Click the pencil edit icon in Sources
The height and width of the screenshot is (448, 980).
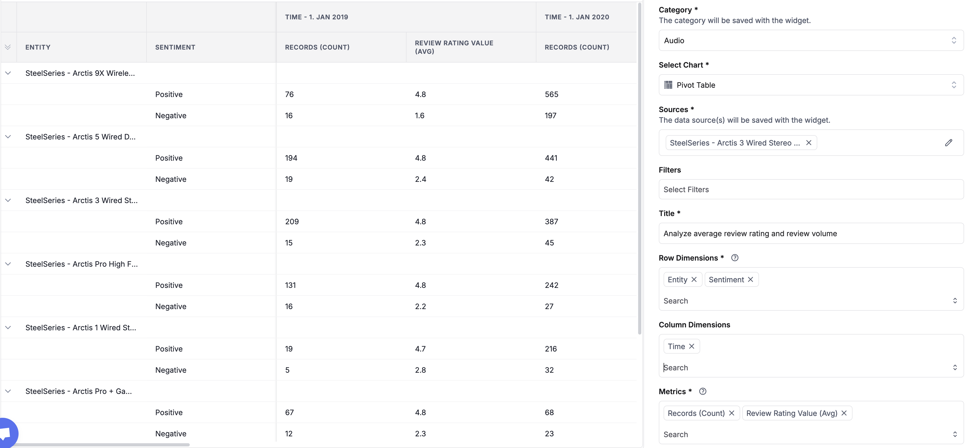coord(948,143)
